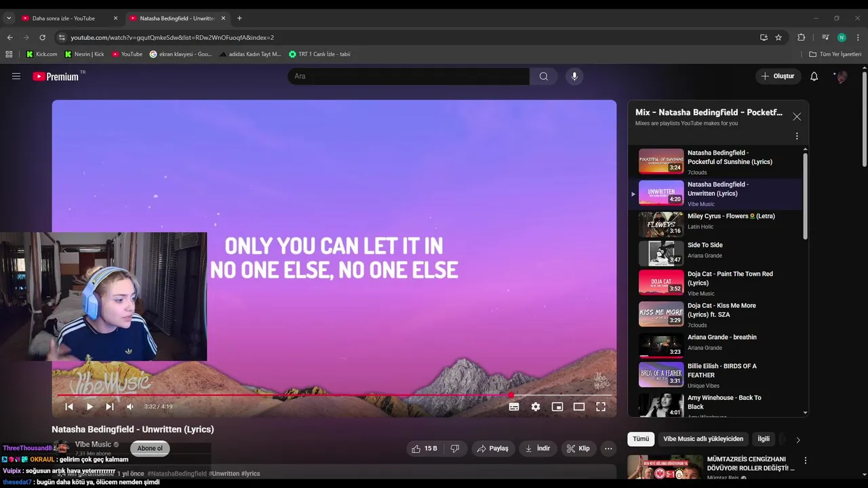The height and width of the screenshot is (488, 868).
Task: Open Chrome three-dot menu
Action: tap(858, 38)
